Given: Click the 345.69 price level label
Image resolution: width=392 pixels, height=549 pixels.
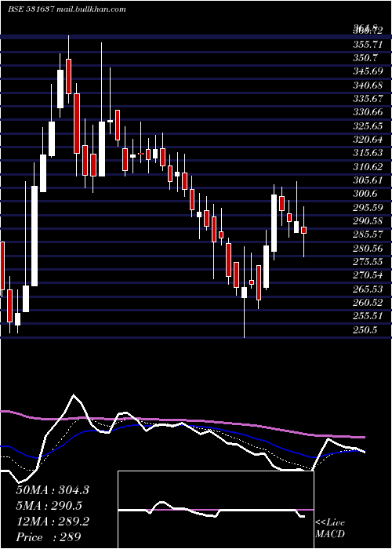Looking at the screenshot, I should click(x=367, y=71).
